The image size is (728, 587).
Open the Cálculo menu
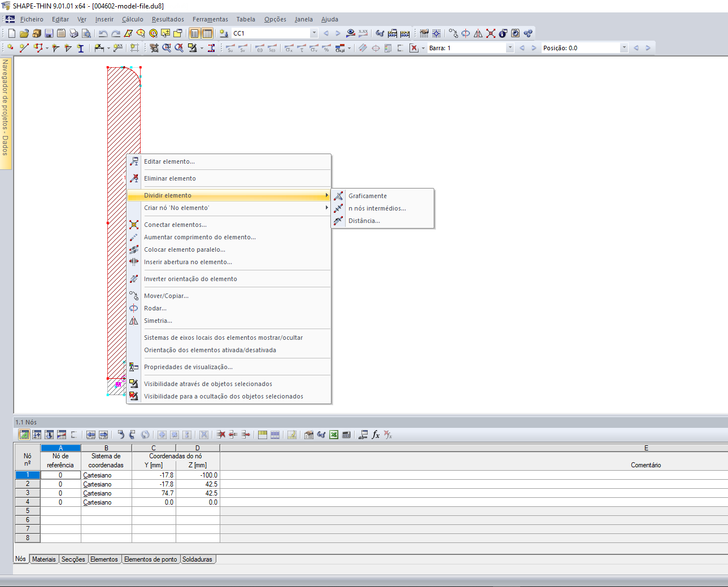(x=133, y=19)
